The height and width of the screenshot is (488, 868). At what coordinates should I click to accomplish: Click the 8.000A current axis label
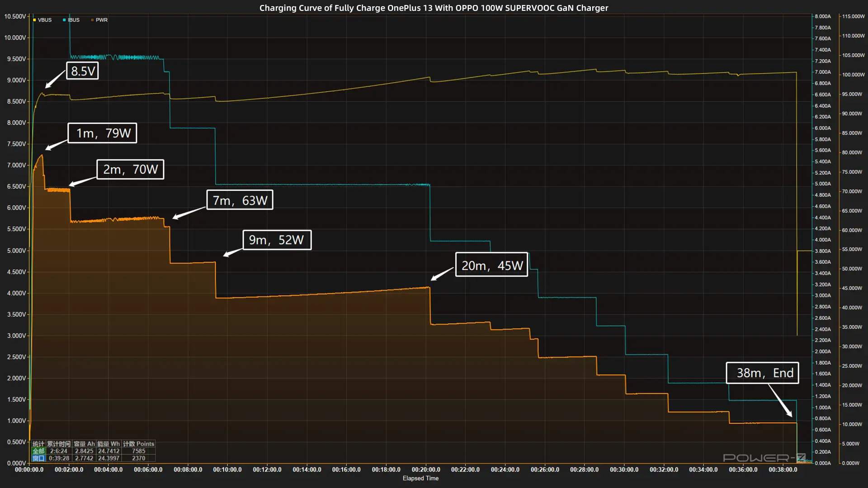click(823, 16)
